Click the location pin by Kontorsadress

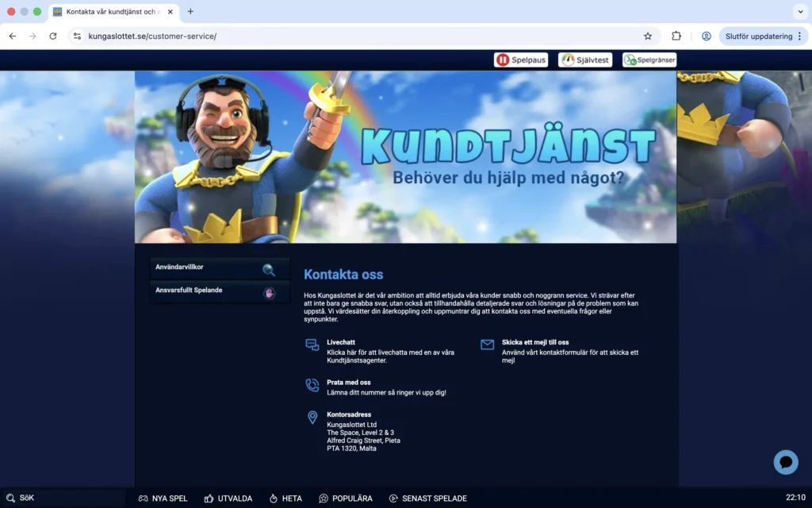312,418
